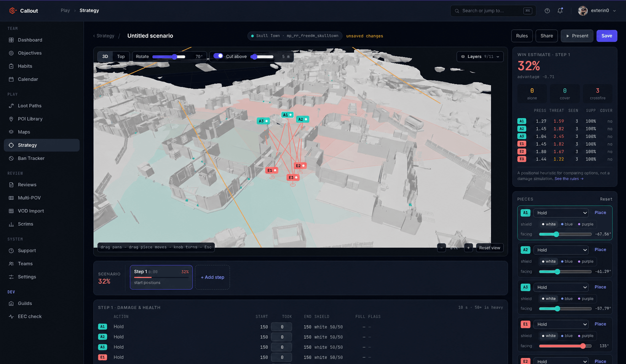Switch to the Top view tab

121,57
